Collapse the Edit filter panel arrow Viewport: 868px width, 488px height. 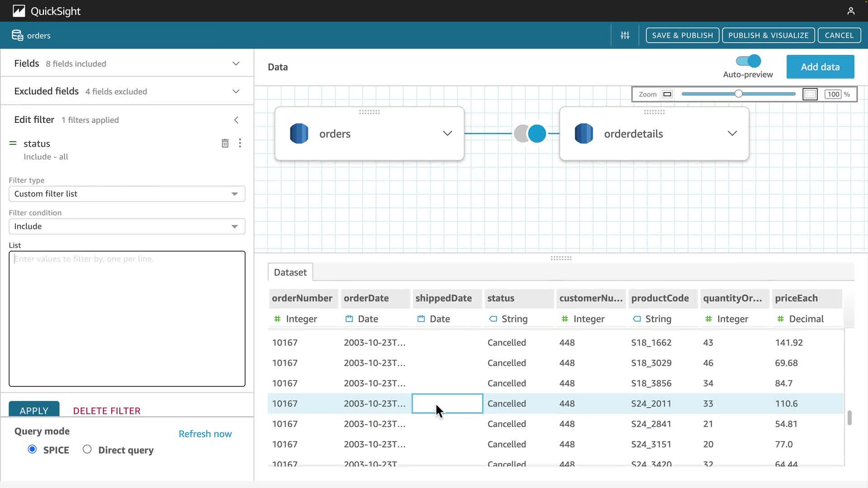(x=236, y=120)
